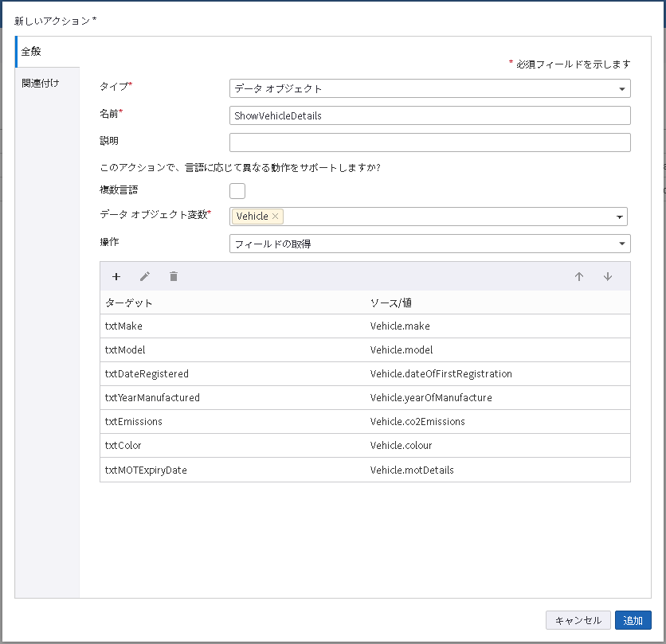Remove the Vehicle tag with its x icon
This screenshot has height=644, width=666.
pos(276,217)
